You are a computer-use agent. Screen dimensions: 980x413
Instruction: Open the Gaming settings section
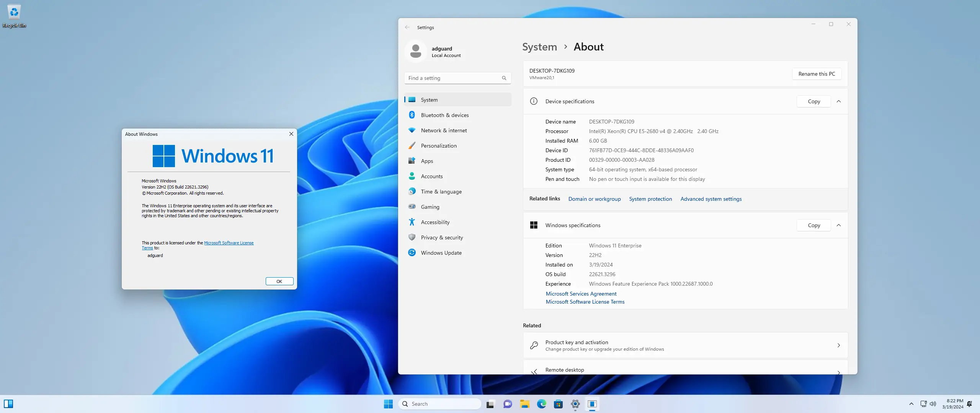pos(430,206)
